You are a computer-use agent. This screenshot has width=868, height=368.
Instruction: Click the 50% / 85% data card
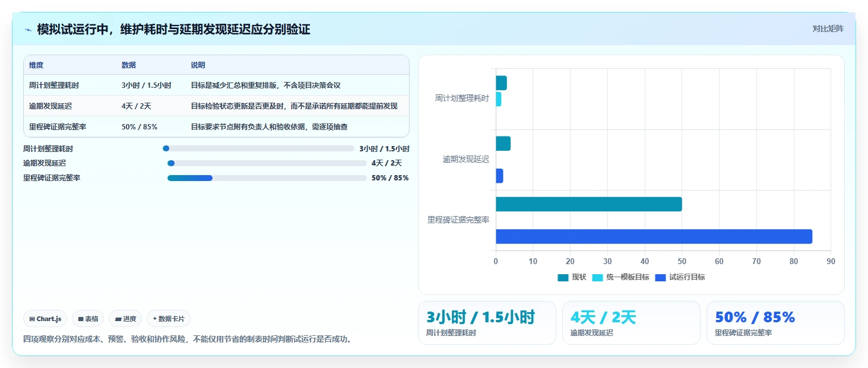775,323
